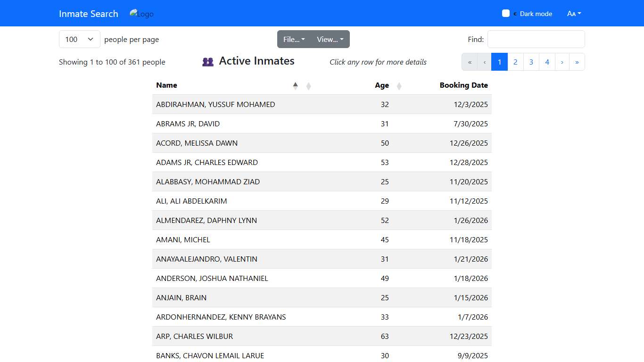
Task: Click the sort arrows next to Age column
Action: click(399, 86)
